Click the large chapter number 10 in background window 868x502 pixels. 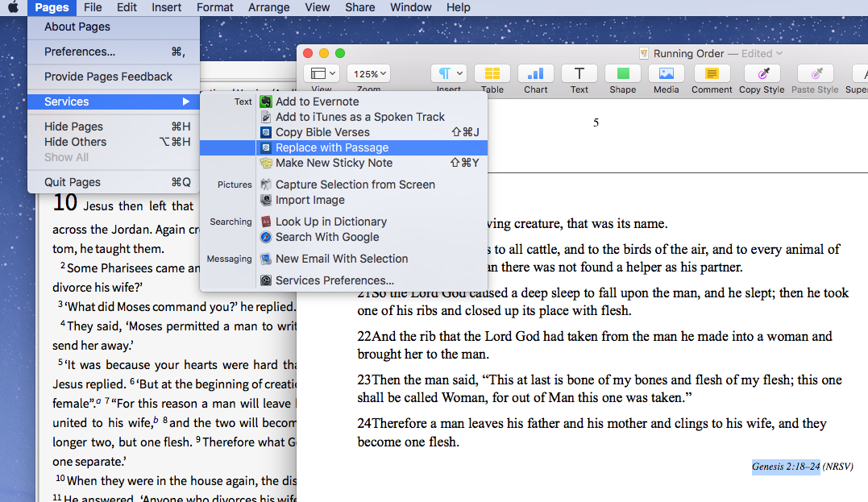pyautogui.click(x=64, y=202)
